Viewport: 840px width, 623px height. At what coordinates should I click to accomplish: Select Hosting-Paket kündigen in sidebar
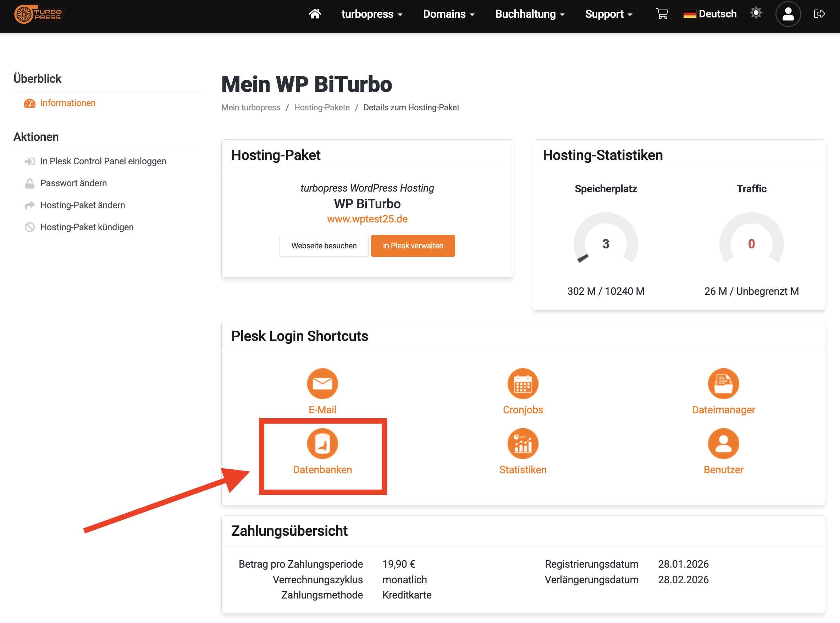(87, 227)
